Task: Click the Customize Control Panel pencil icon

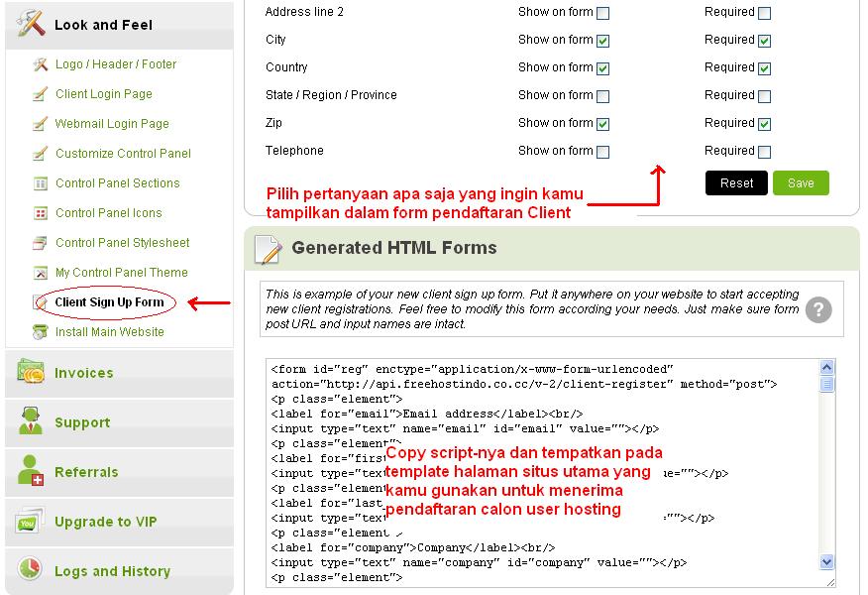Action: pyautogui.click(x=40, y=154)
